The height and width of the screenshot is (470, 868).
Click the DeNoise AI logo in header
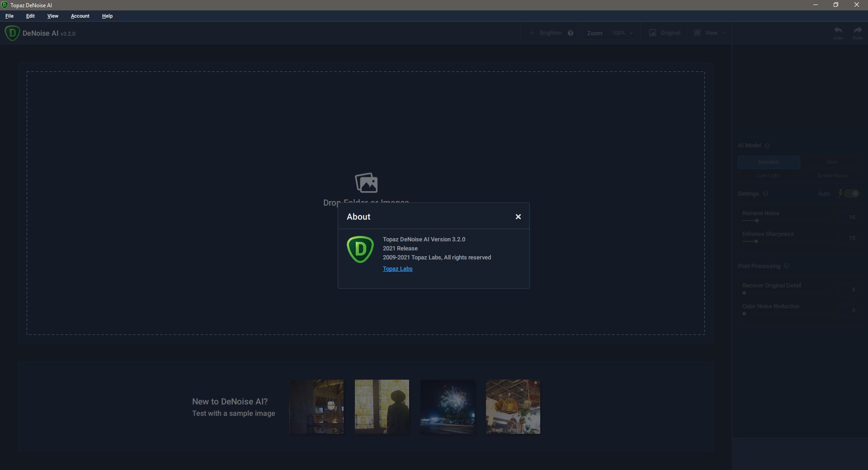pos(12,33)
